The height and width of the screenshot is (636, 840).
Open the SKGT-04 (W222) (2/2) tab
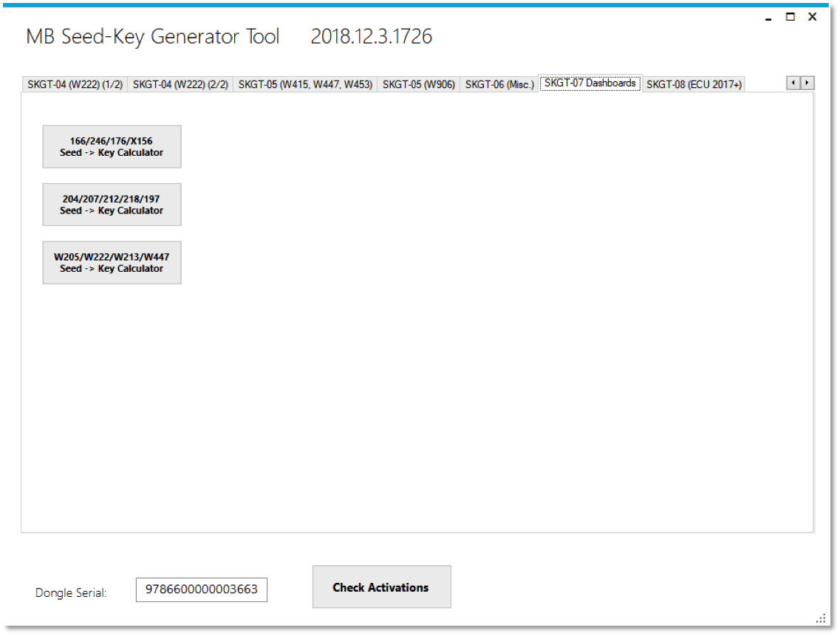coord(180,85)
